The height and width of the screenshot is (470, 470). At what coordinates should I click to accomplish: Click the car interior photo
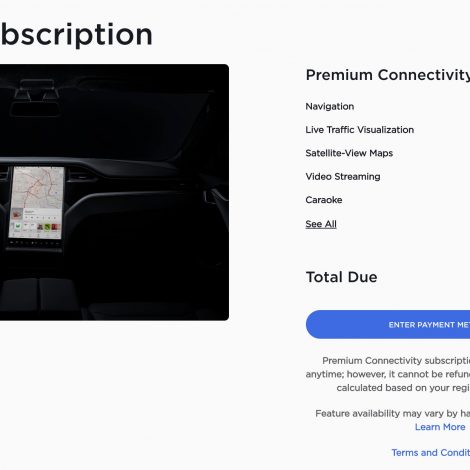point(114,192)
